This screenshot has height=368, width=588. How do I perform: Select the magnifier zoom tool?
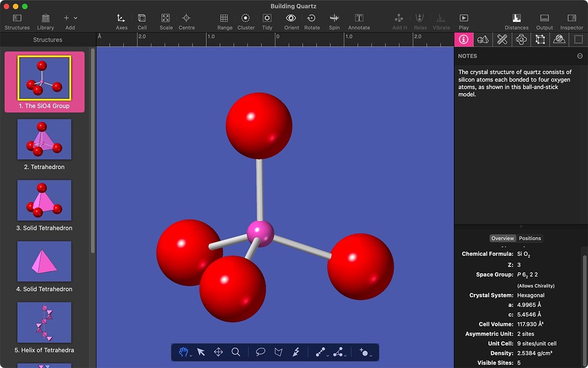point(236,352)
